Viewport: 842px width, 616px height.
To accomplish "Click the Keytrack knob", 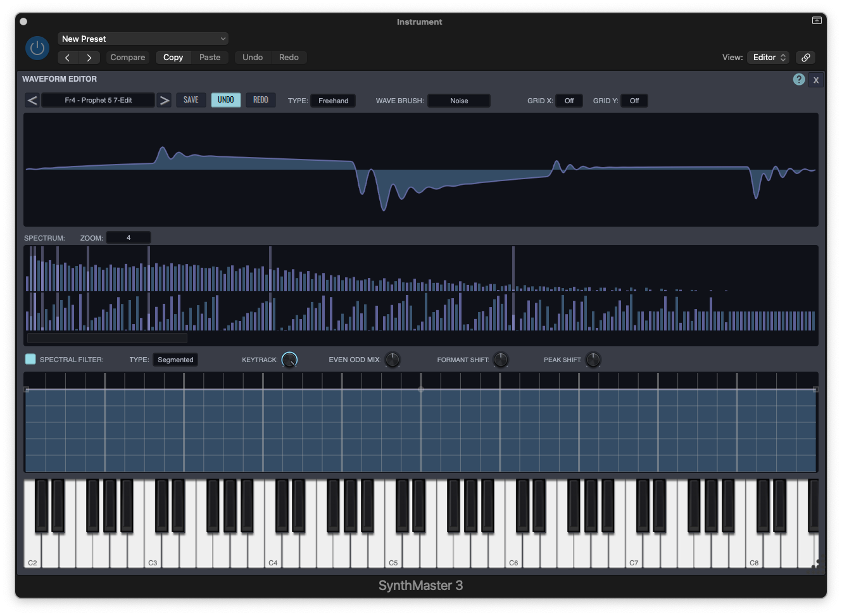I will point(289,360).
